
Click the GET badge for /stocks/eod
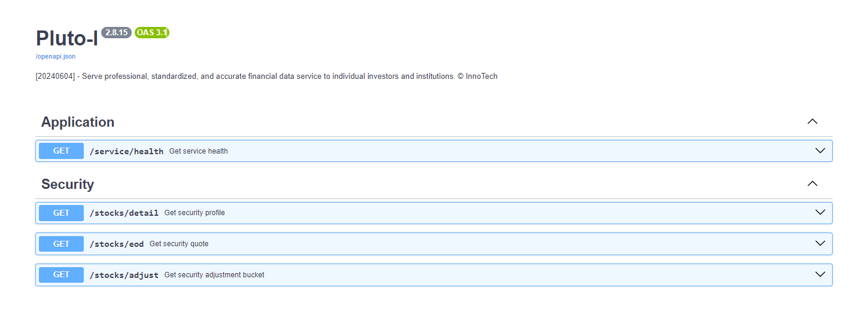click(x=61, y=244)
